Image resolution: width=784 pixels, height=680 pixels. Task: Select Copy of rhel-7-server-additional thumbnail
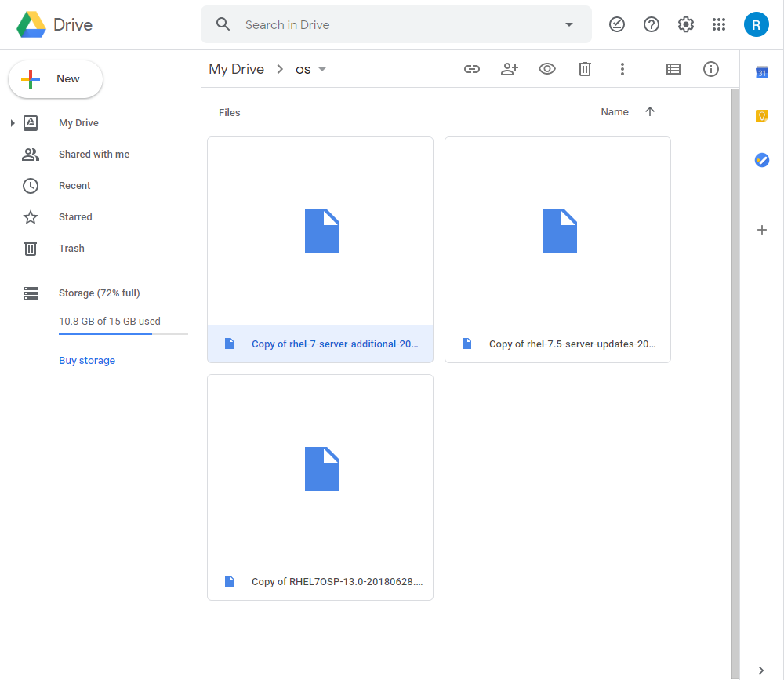(x=320, y=231)
